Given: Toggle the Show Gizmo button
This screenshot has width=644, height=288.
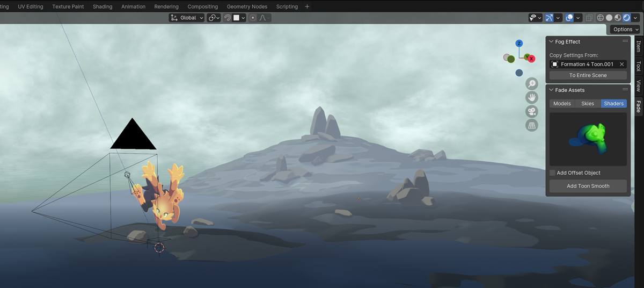Looking at the screenshot, I should (x=550, y=18).
